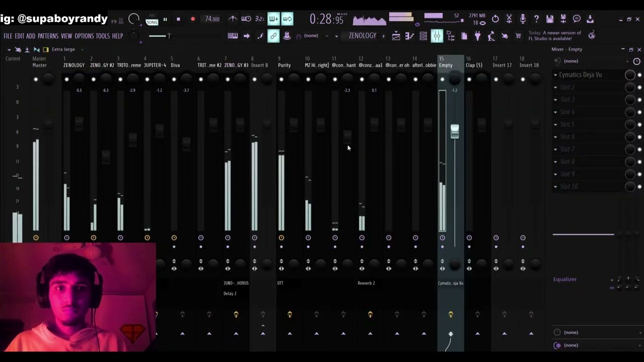Open the EDIT menu
Image resolution: width=644 pixels, height=362 pixels.
[19, 36]
